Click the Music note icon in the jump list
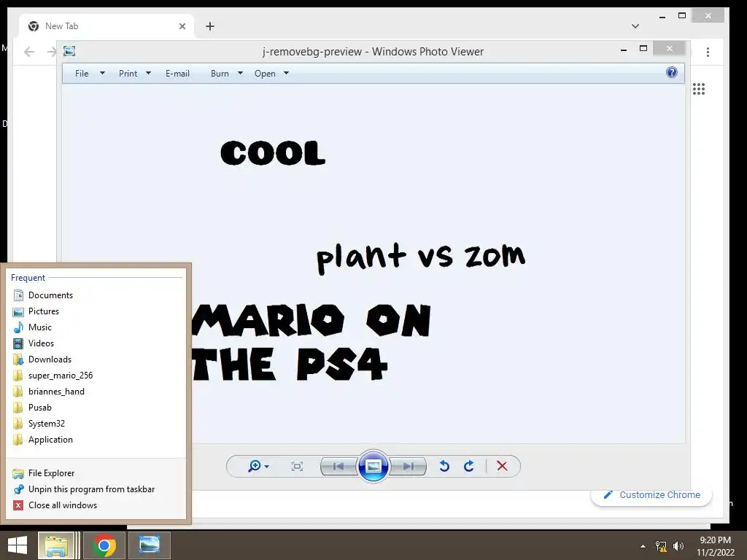This screenshot has height=560, width=747. pos(18,327)
